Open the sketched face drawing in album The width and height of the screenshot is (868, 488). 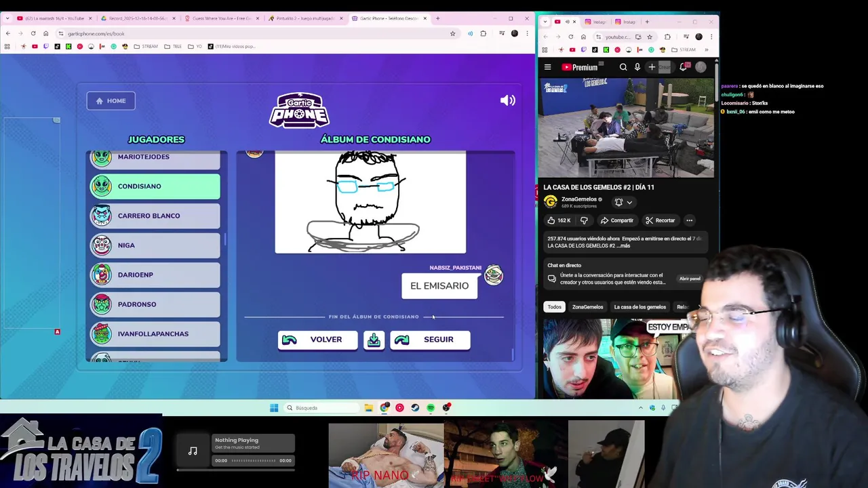pos(370,202)
